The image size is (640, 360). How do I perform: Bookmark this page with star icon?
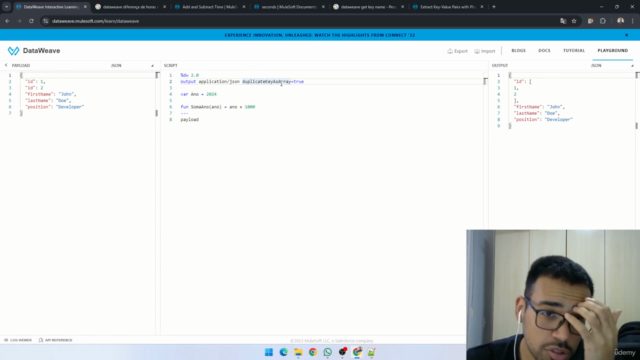pyautogui.click(x=574, y=21)
